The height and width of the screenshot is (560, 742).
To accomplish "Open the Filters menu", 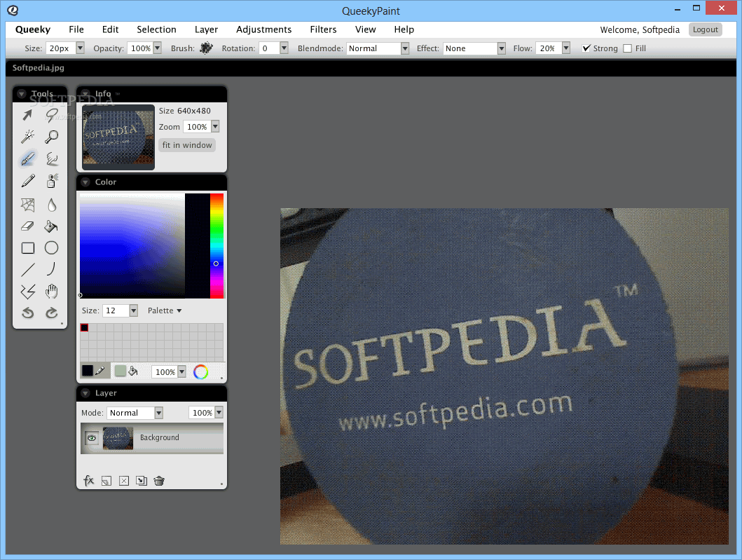I will tap(323, 29).
